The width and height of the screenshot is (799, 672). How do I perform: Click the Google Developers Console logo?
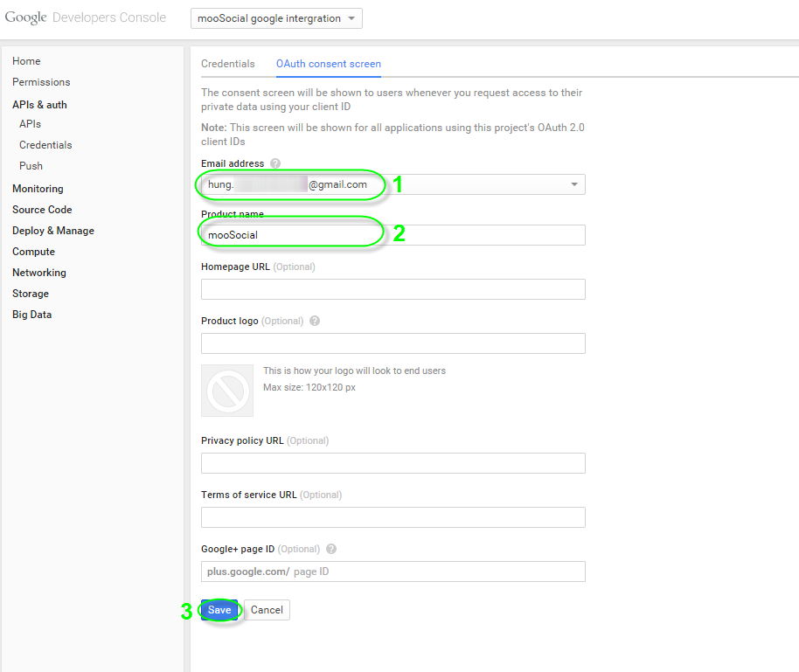(86, 17)
